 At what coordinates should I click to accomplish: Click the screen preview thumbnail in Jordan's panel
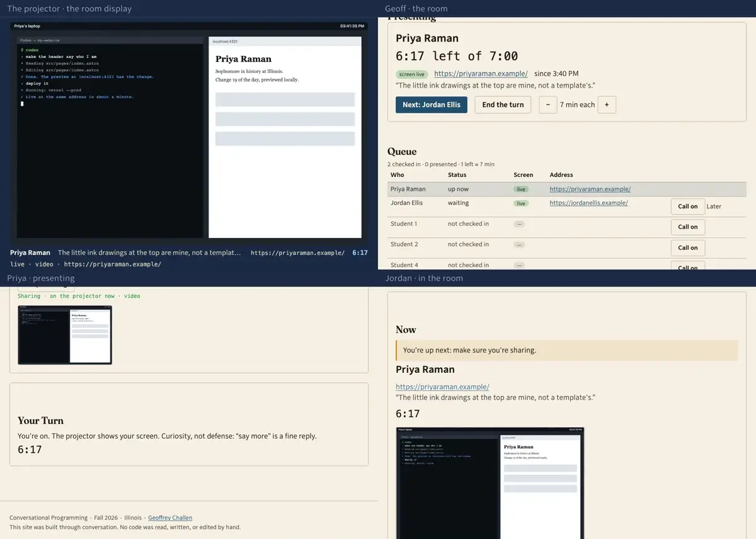pyautogui.click(x=490, y=483)
